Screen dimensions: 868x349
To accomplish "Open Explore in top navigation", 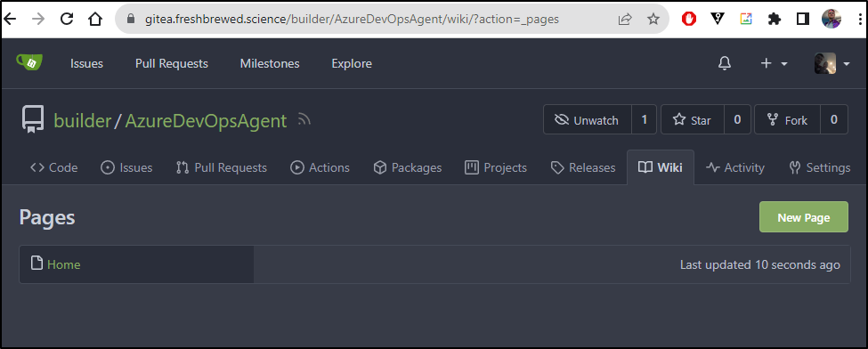I will [x=352, y=64].
